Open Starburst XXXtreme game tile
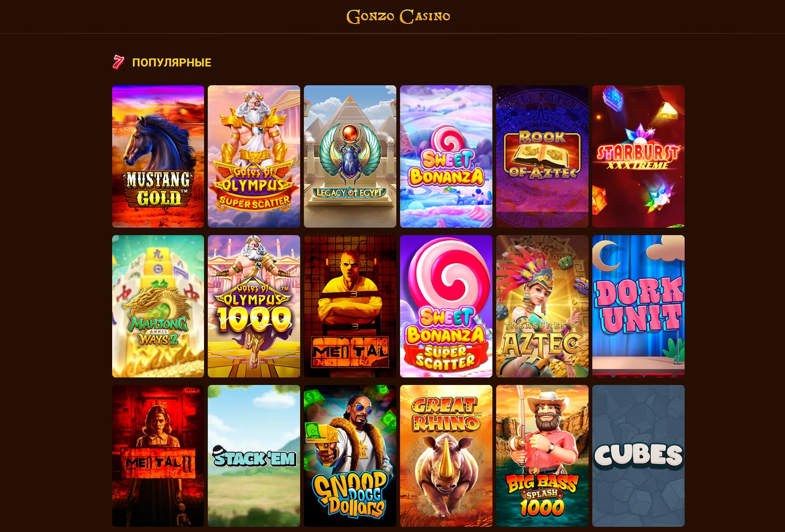 tap(638, 156)
